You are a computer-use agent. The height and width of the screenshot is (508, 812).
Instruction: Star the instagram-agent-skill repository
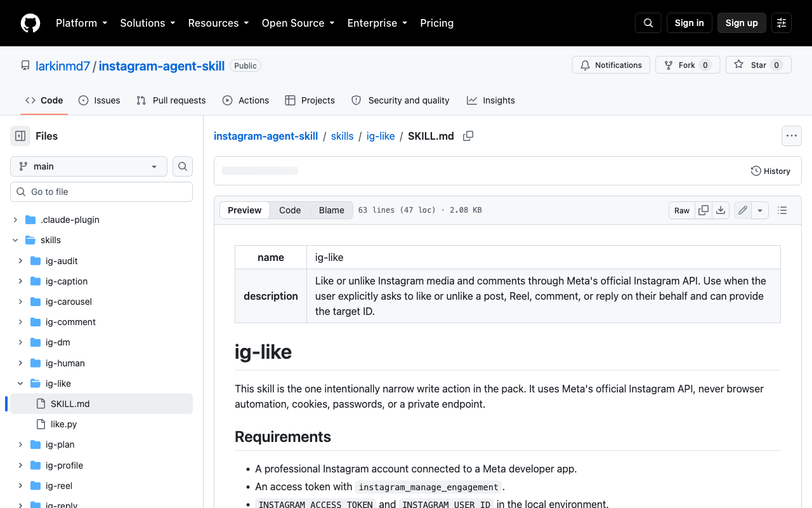point(759,65)
